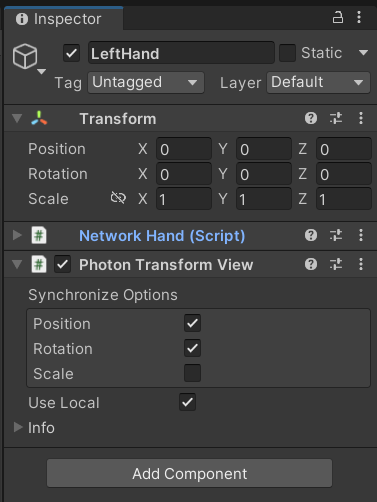Open the Layer dropdown showing Default
Viewport: 377px width, 502px height.
pos(318,82)
